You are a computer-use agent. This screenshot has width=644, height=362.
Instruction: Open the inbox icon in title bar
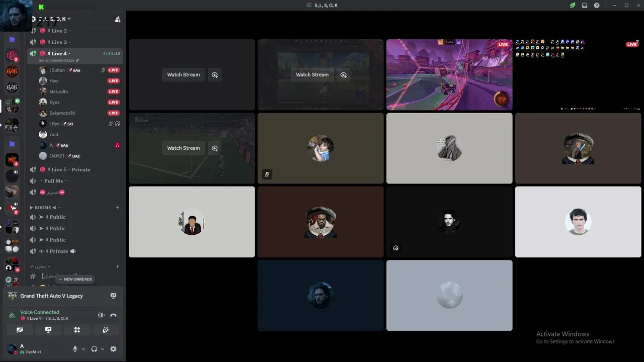click(x=585, y=6)
